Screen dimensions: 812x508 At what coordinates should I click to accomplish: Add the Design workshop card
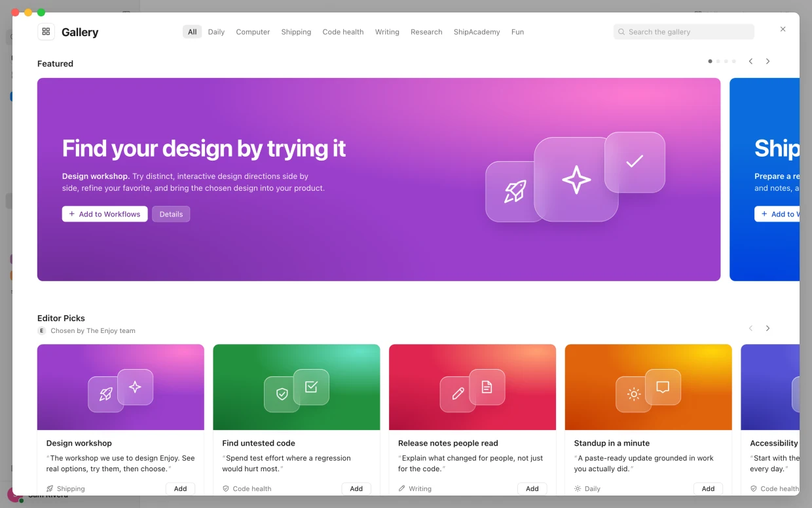180,488
